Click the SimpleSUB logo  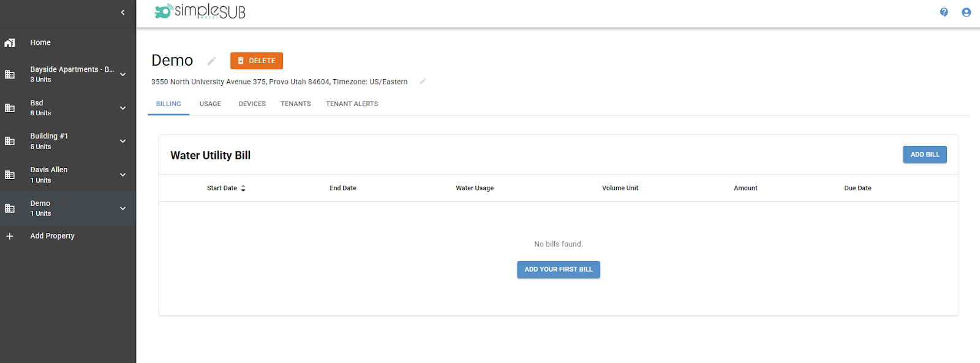(200, 12)
